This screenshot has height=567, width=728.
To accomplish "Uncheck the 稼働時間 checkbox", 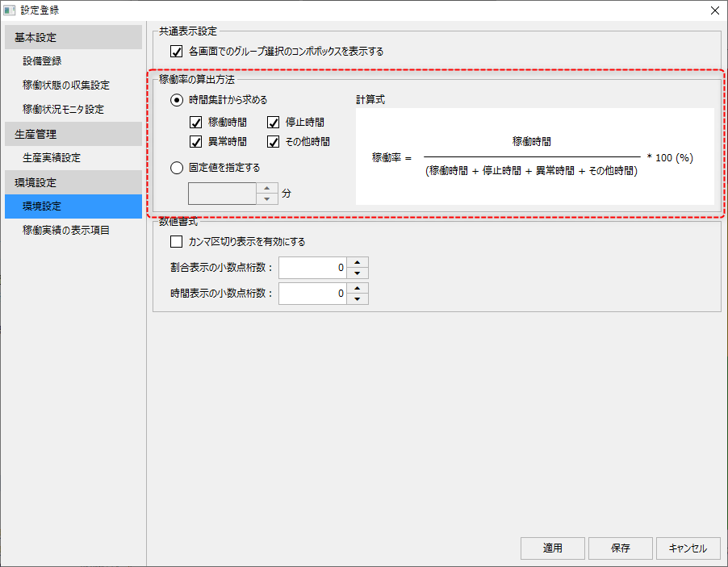I will click(x=195, y=122).
